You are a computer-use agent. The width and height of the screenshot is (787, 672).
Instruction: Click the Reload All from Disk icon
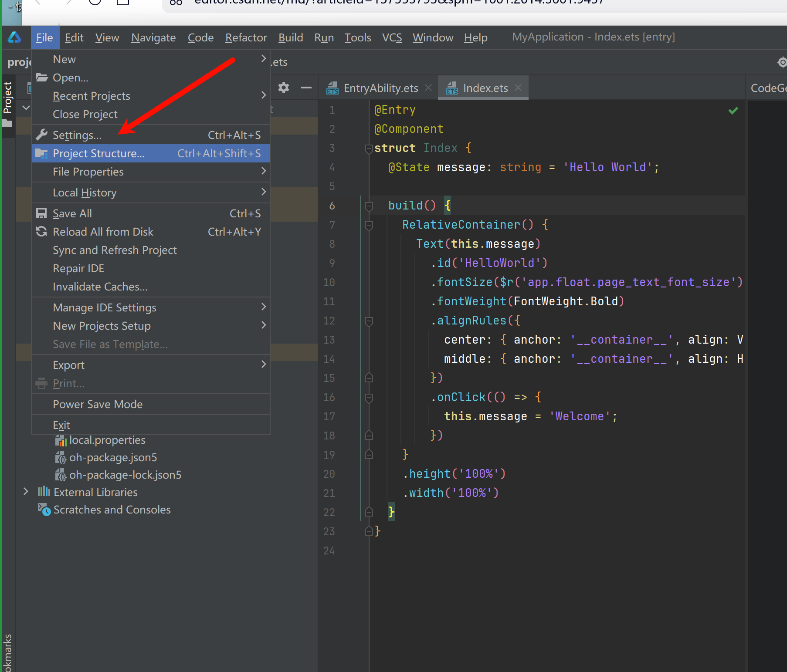click(x=42, y=232)
